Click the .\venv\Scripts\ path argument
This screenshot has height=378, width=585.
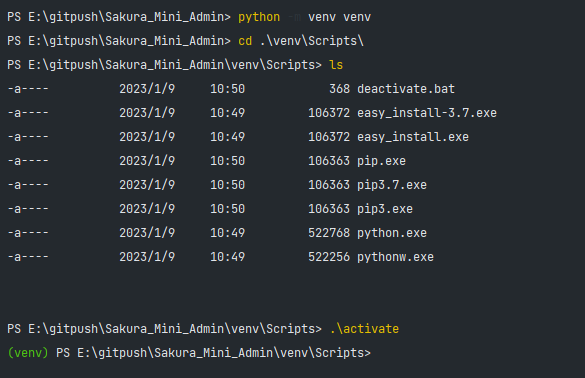[312, 41]
